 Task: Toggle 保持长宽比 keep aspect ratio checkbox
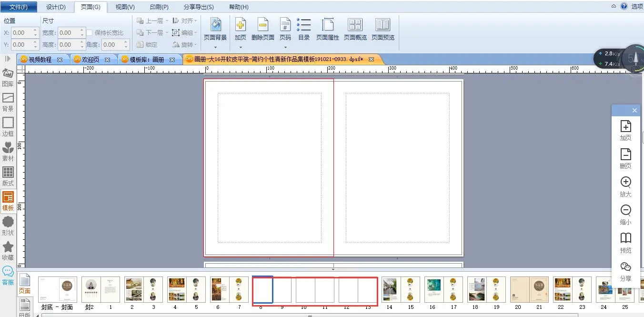[90, 33]
